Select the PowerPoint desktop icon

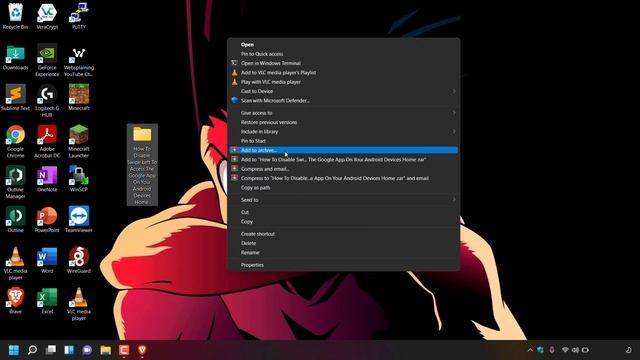47,220
